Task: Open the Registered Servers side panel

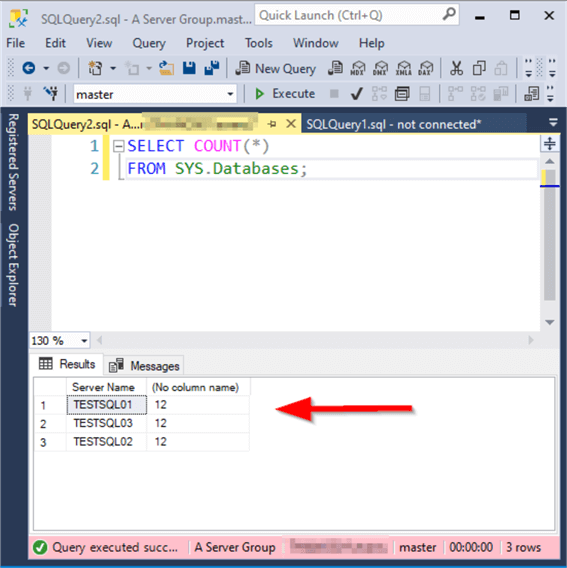Action: [x=13, y=162]
